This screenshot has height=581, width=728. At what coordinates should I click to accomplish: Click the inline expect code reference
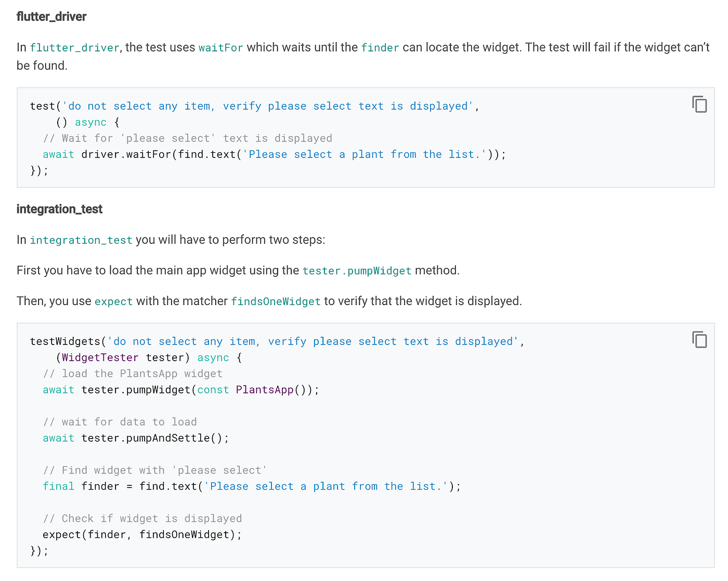tap(113, 301)
